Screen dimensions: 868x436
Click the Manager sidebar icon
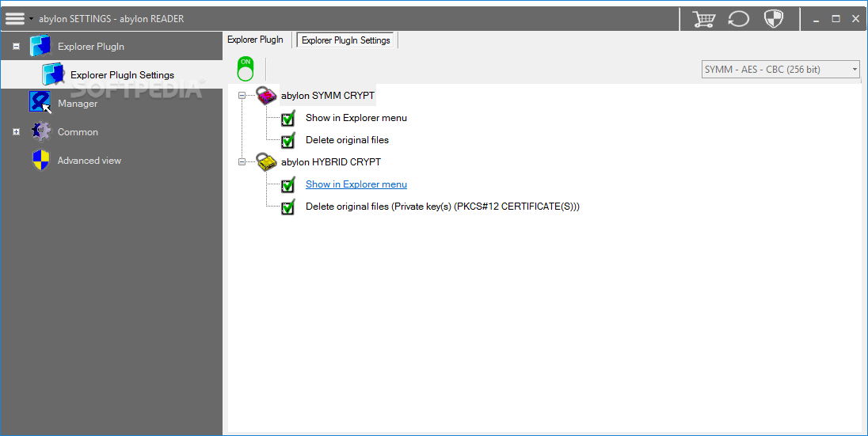(x=40, y=103)
